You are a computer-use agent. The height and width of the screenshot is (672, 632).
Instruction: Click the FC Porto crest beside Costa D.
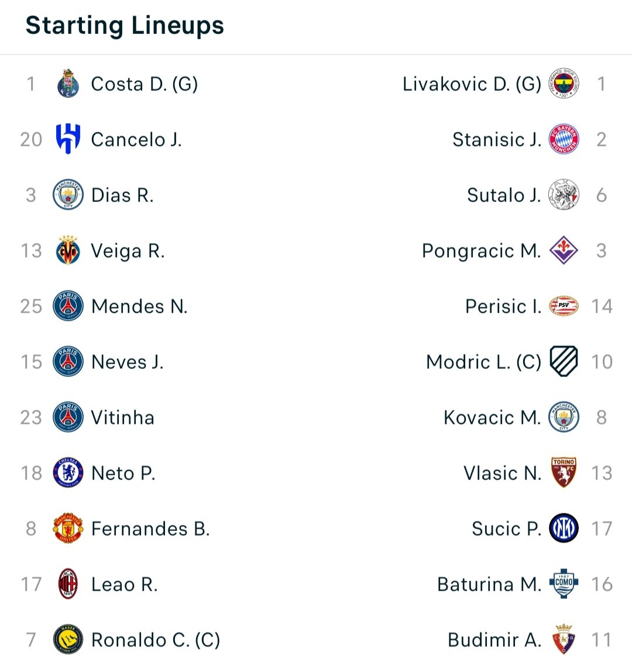coord(68,84)
